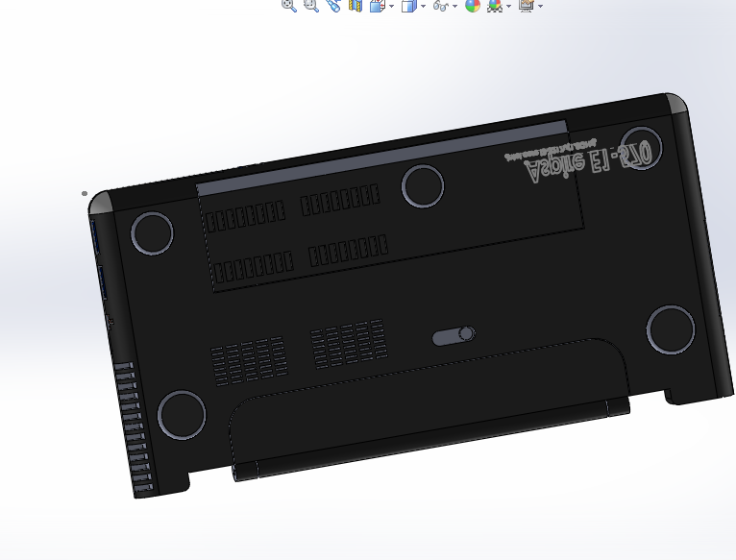Select the battery latch slider on the model
The image size is (736, 560).
pos(454,335)
